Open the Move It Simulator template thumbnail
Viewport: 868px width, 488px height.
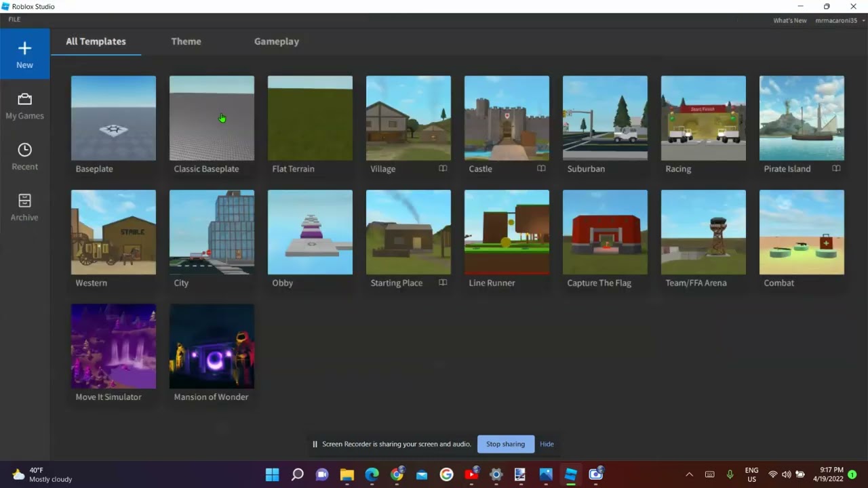113,346
